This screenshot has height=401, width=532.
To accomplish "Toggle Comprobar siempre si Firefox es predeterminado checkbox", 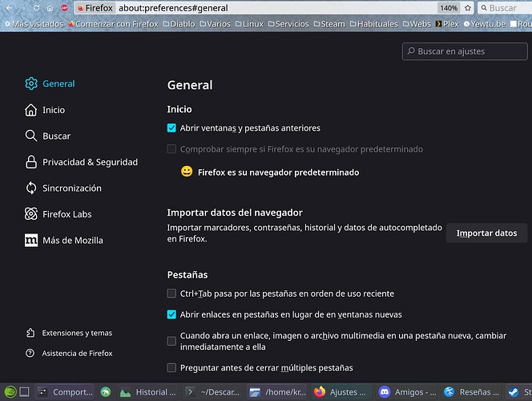I will point(171,149).
